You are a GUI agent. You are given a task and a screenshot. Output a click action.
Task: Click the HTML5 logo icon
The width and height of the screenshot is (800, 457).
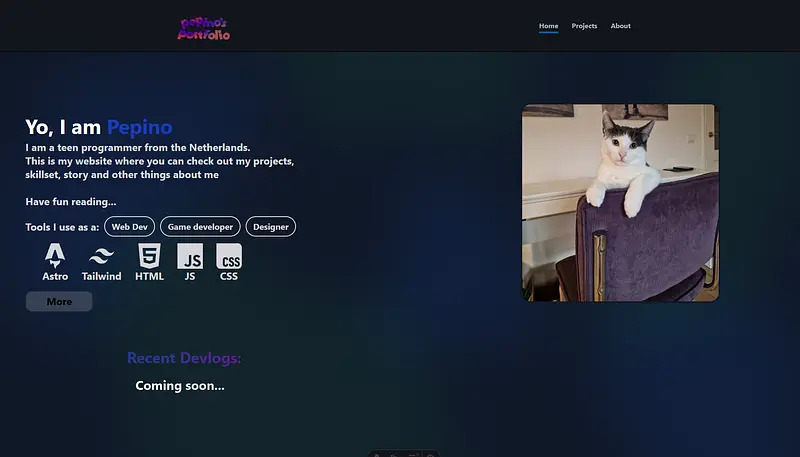tap(149, 256)
